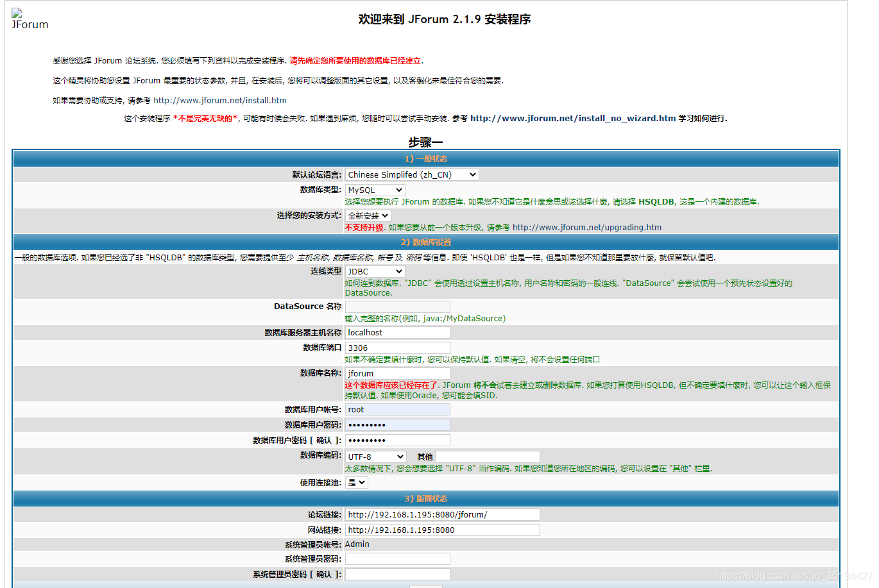Click the http://www.jforum.net/upgrading.htm text

click(x=587, y=227)
